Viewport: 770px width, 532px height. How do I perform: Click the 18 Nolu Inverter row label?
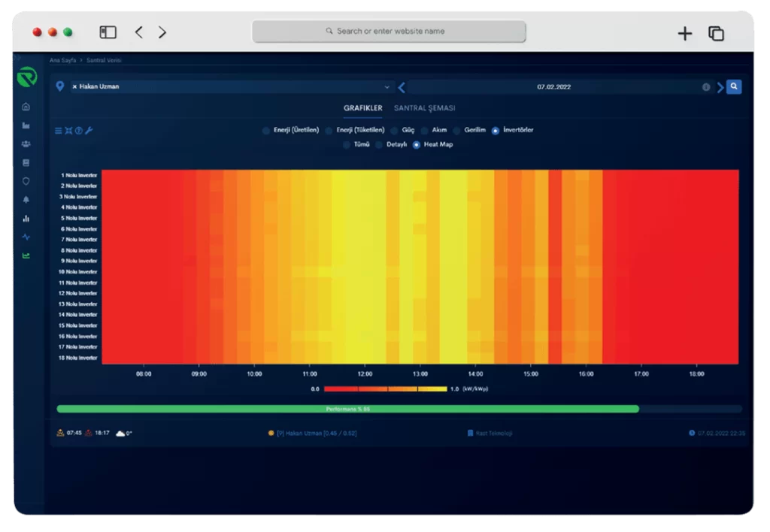77,358
